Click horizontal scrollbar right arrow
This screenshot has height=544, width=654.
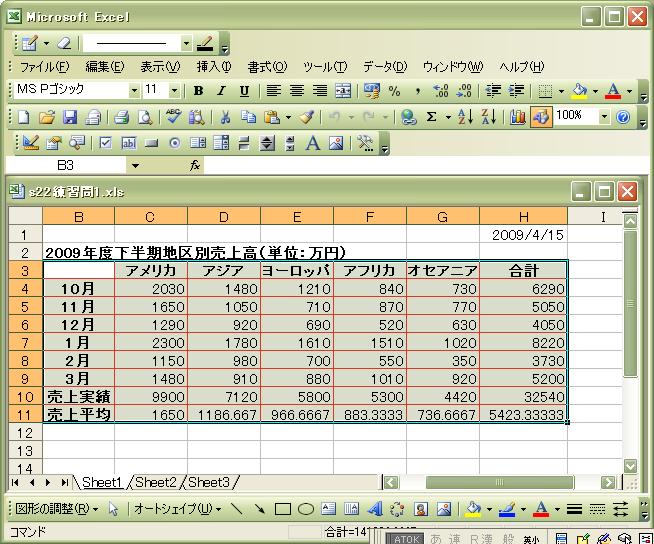click(608, 483)
